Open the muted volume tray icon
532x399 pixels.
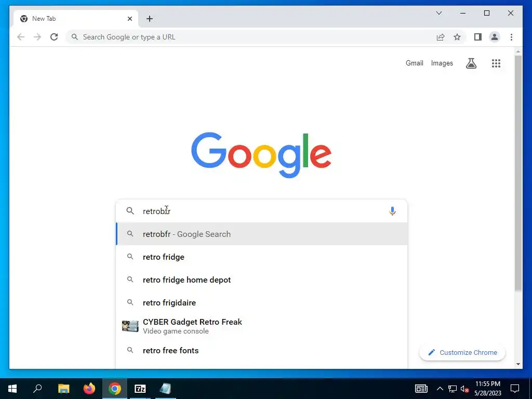tap(465, 389)
